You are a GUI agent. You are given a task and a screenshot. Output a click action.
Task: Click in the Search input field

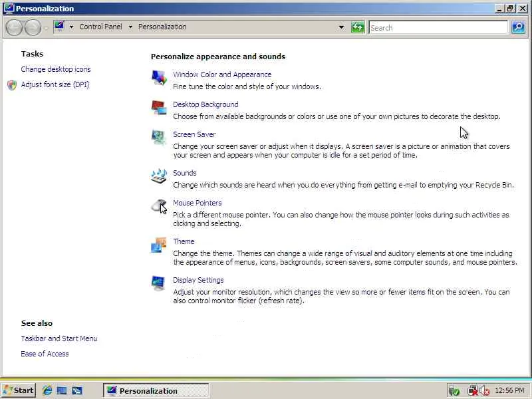[438, 28]
